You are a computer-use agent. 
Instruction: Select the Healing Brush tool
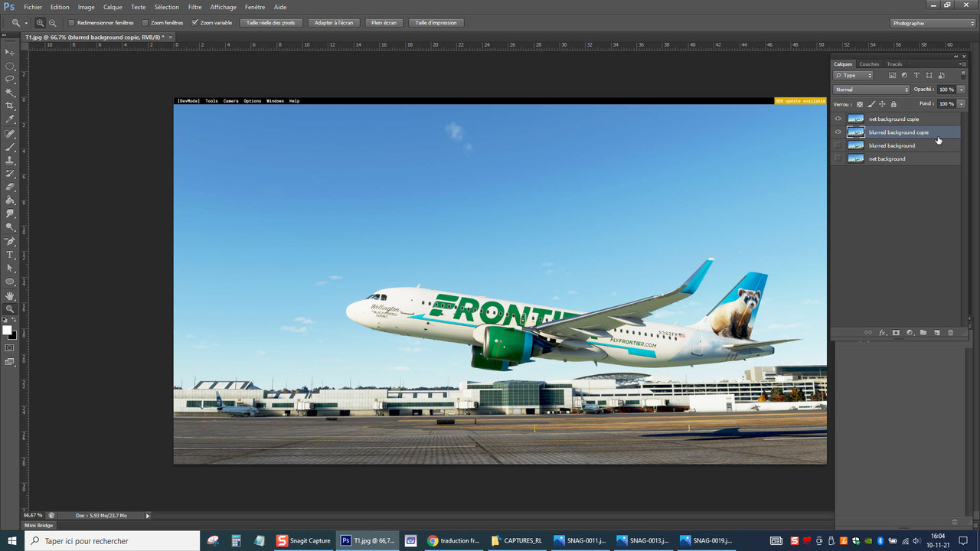(x=10, y=134)
